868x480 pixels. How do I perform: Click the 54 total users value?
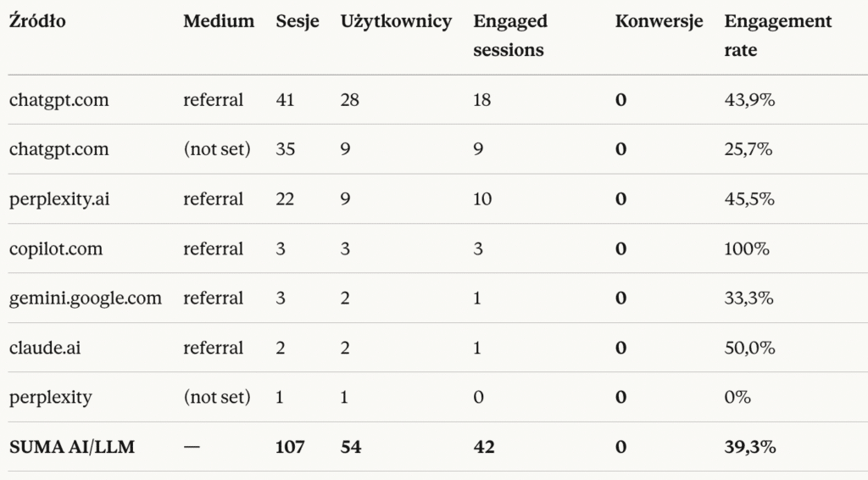350,447
